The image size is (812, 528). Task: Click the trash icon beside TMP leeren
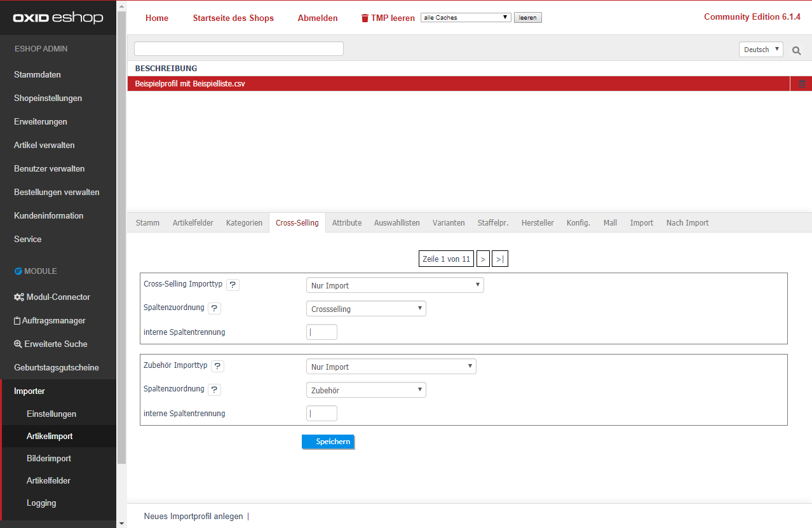365,18
